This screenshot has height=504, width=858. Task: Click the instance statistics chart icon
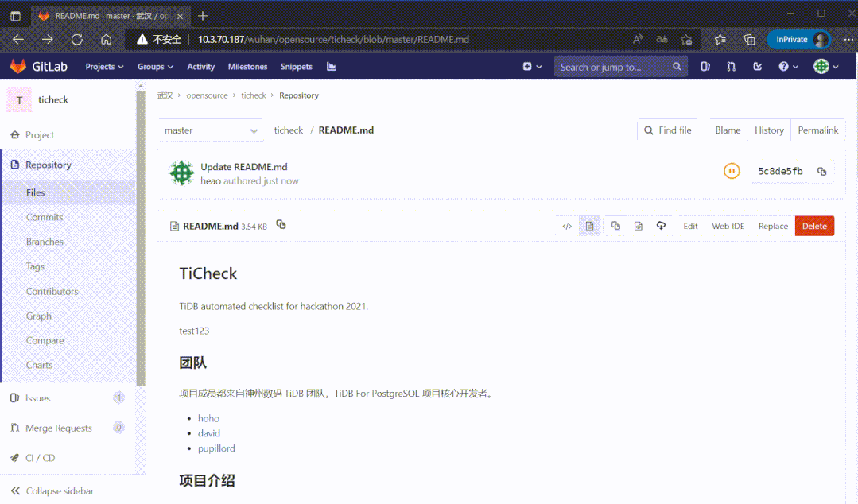(x=331, y=67)
